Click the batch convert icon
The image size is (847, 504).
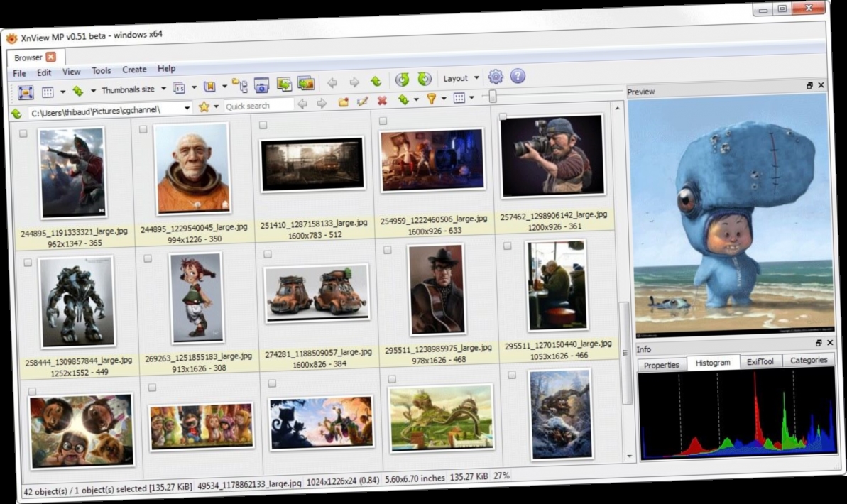click(306, 82)
